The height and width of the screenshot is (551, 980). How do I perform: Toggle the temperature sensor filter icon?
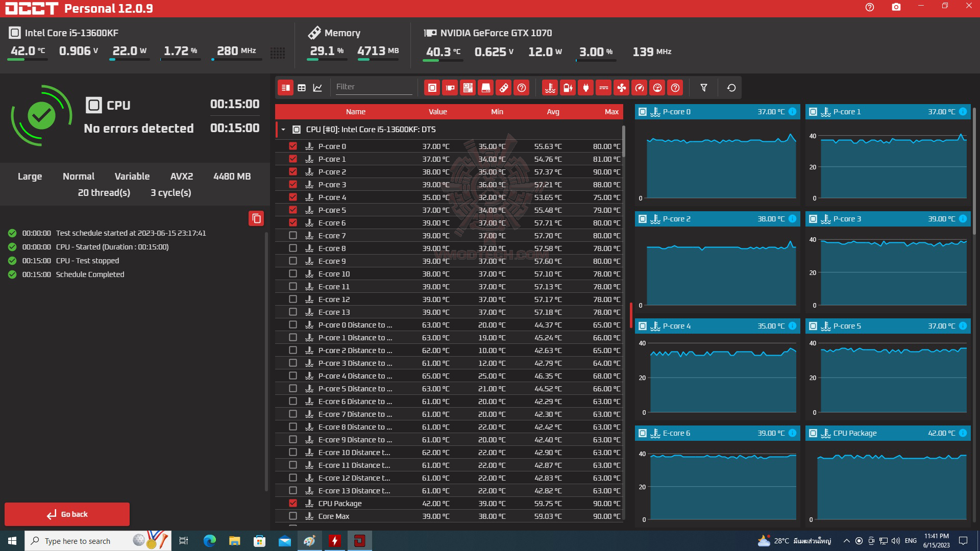coord(550,88)
